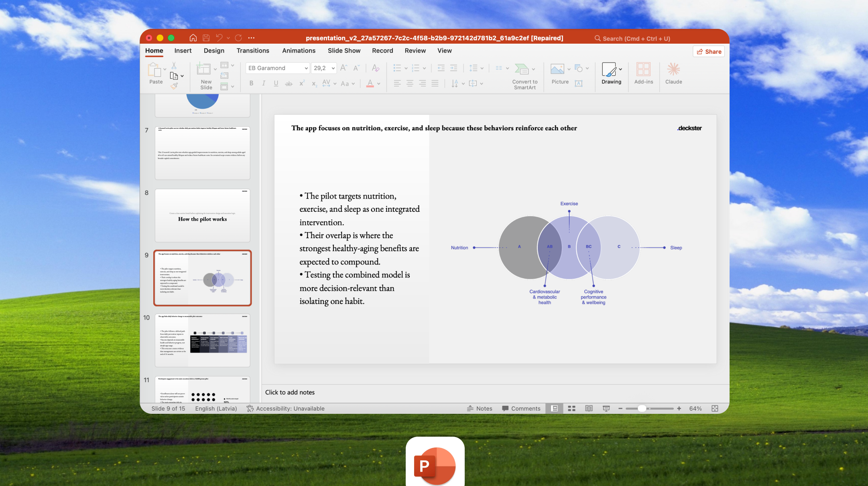The image size is (868, 486).
Task: Fit slide to current window
Action: 715,408
